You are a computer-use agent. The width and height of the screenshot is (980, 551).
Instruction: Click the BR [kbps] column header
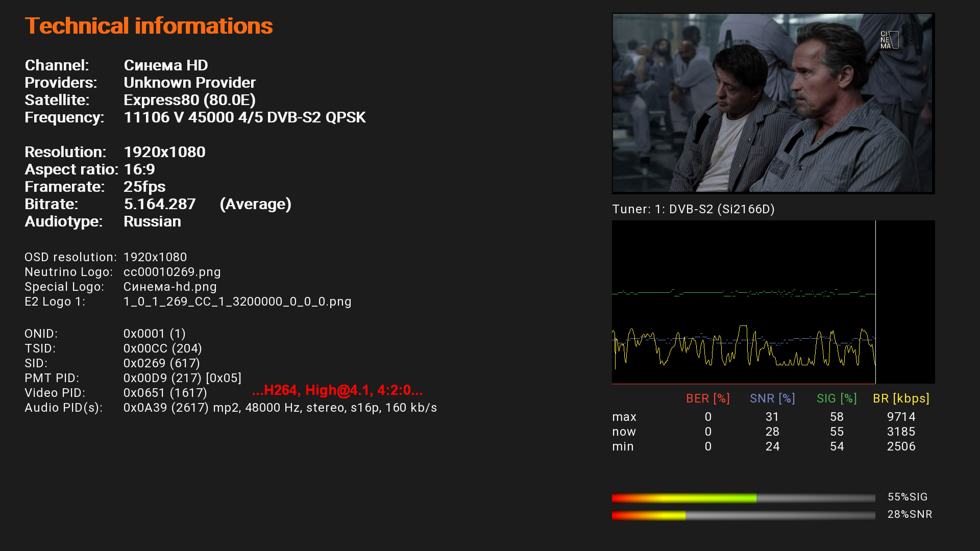(x=901, y=398)
